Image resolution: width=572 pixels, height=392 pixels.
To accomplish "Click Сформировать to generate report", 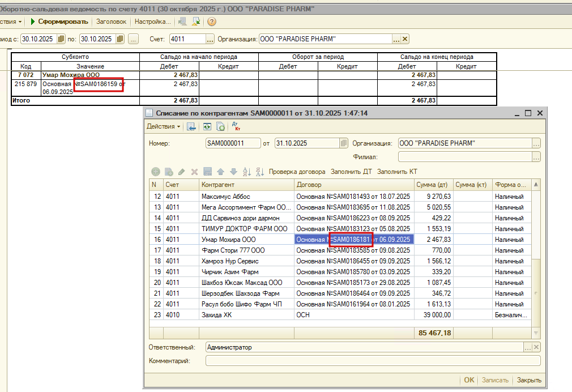I will point(60,22).
